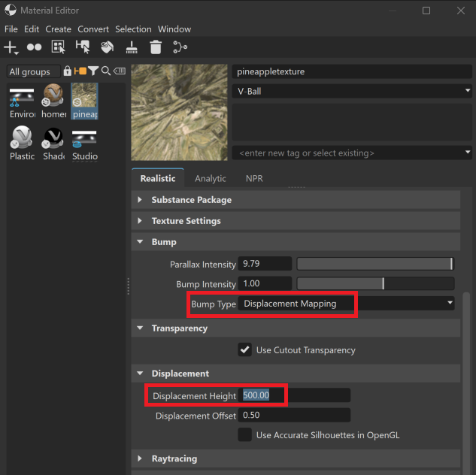Open the All groups dropdown
The height and width of the screenshot is (475, 476).
[33, 71]
